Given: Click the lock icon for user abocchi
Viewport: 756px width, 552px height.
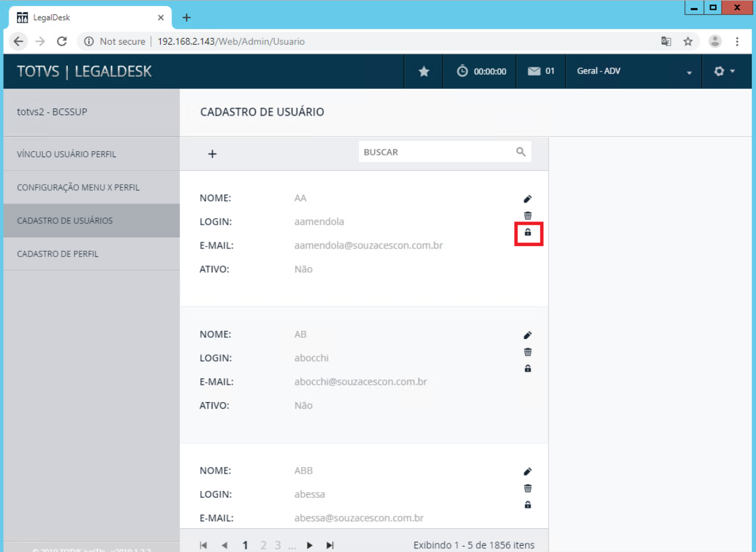Looking at the screenshot, I should pos(528,368).
